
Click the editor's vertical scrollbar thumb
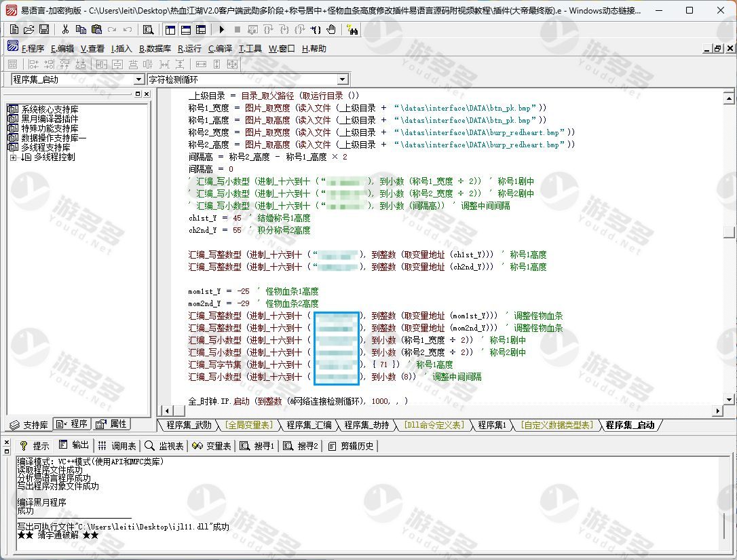pyautogui.click(x=730, y=232)
